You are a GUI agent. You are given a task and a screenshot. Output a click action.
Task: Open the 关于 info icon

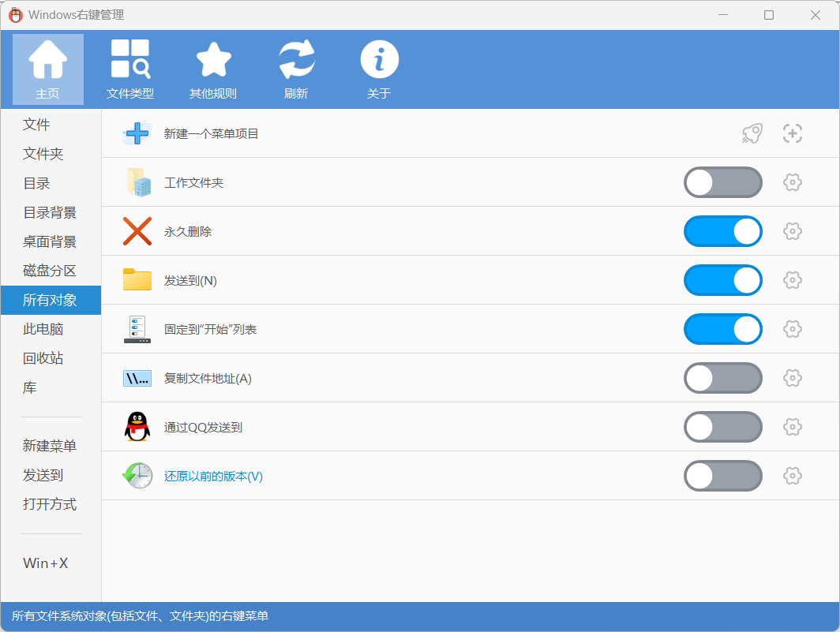379,61
